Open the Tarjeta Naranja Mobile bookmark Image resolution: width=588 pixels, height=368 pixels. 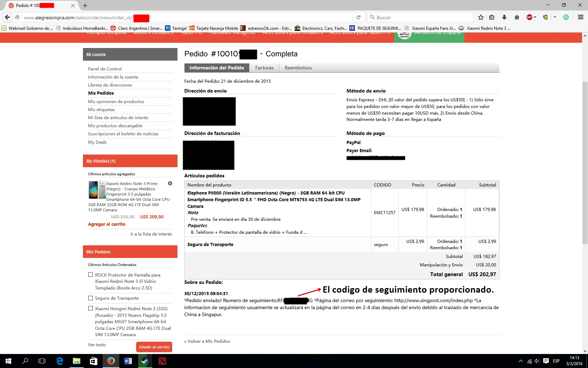[213, 28]
